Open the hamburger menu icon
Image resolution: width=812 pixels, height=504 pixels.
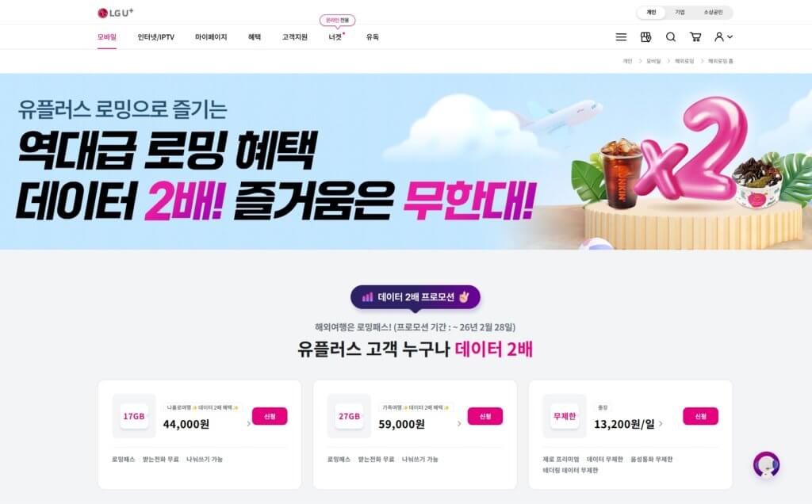click(x=621, y=36)
